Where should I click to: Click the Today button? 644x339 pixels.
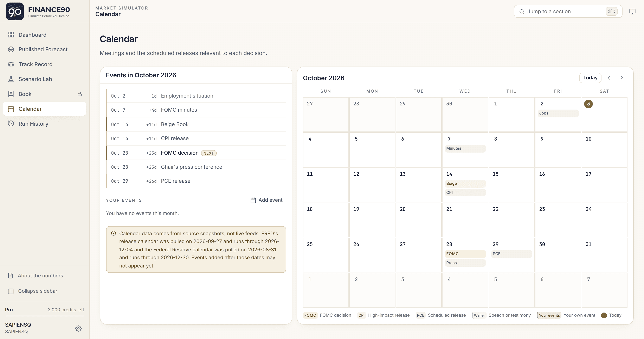click(x=590, y=78)
